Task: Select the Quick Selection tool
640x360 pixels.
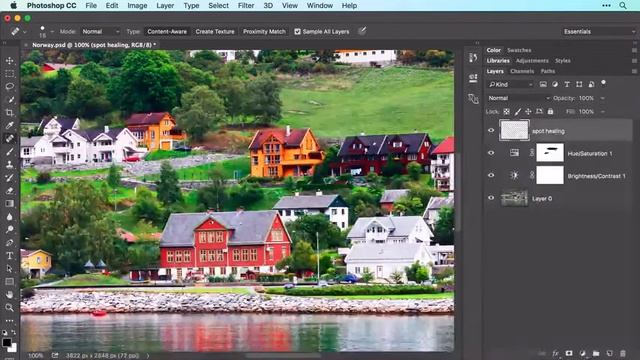Action: pos(9,100)
